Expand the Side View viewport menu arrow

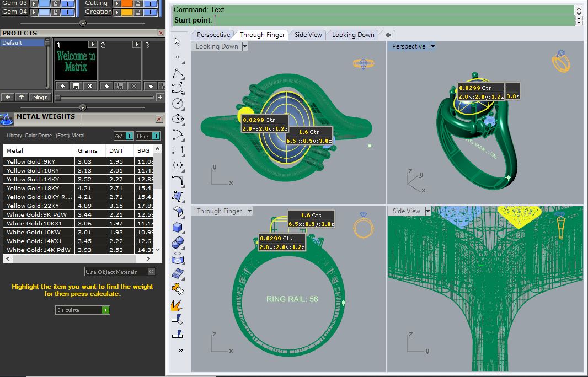coord(427,211)
